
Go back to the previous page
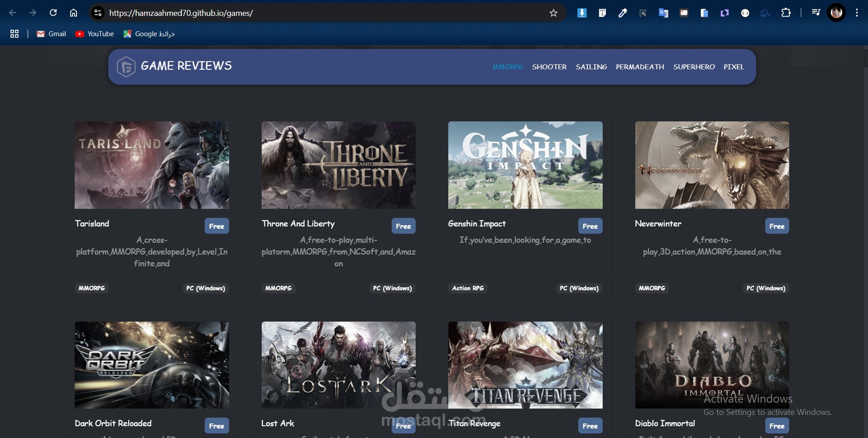point(13,13)
